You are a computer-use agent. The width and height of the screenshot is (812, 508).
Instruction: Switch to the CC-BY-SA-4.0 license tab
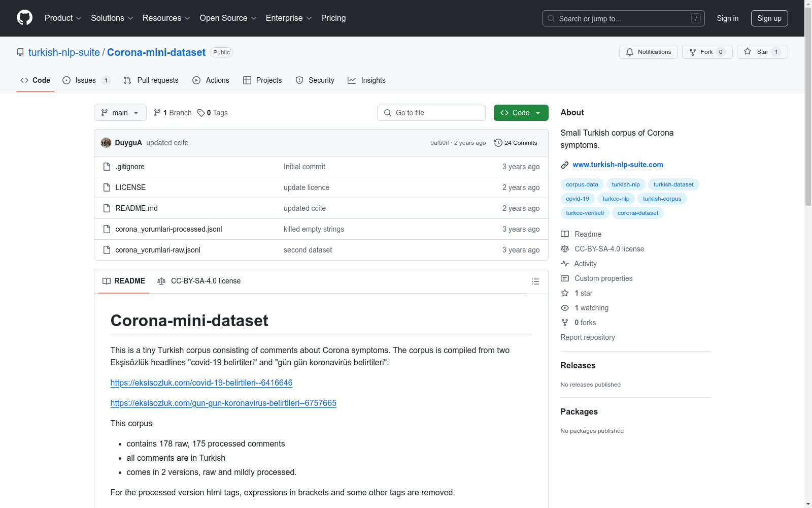(199, 281)
